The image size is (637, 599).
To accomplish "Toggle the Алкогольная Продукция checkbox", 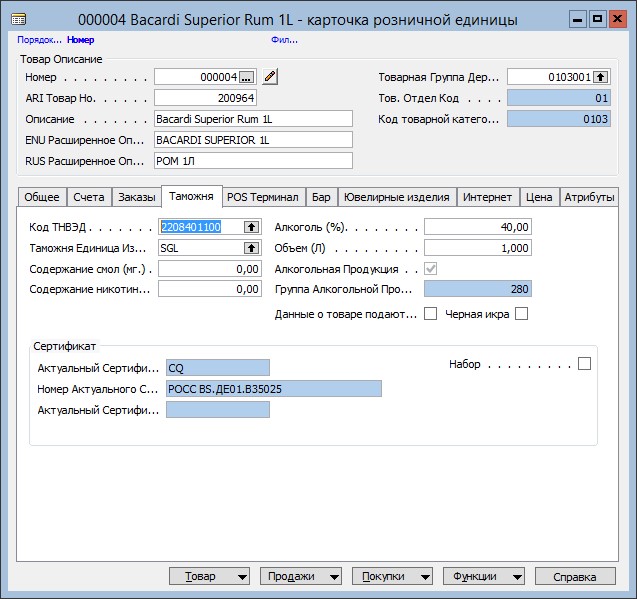I will [x=431, y=269].
